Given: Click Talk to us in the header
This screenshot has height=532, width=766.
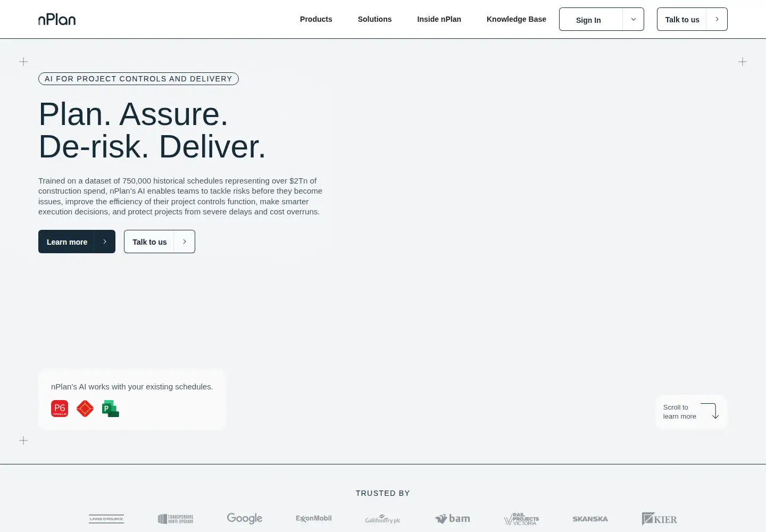Looking at the screenshot, I should (x=692, y=19).
